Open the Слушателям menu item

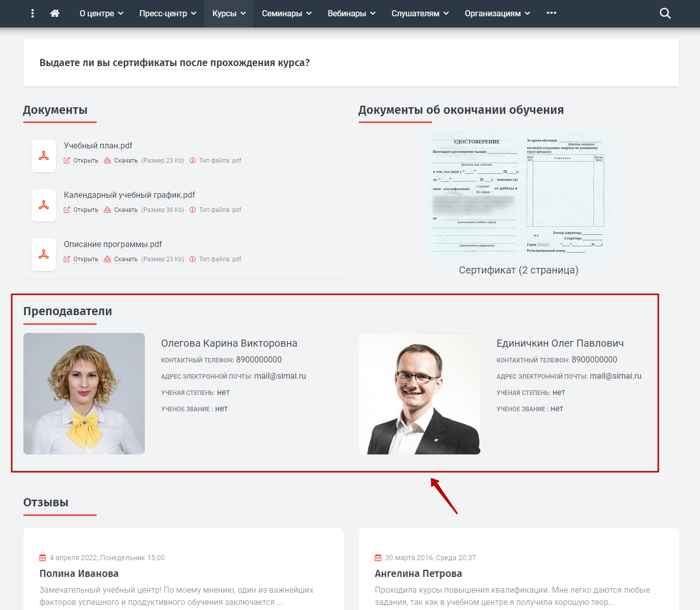click(x=420, y=13)
